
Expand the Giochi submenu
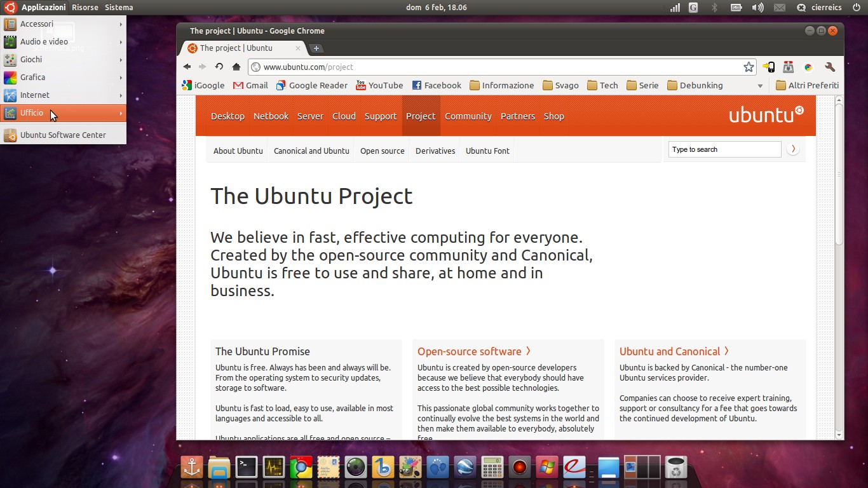64,60
